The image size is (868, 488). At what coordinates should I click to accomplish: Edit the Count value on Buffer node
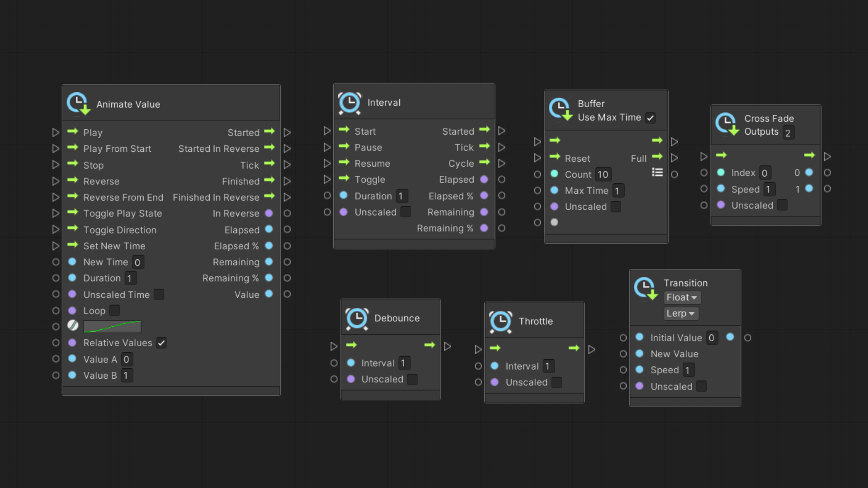[x=603, y=174]
